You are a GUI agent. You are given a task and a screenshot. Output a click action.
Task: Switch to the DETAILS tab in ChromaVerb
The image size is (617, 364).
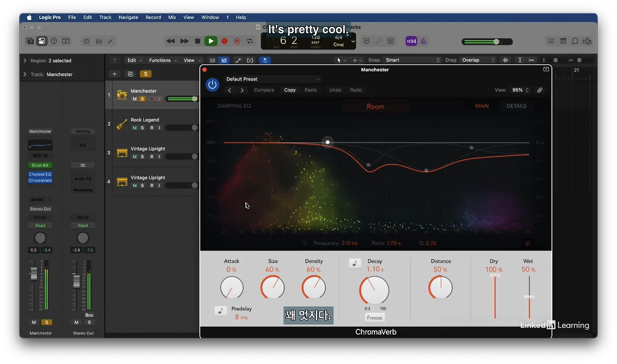coord(516,106)
